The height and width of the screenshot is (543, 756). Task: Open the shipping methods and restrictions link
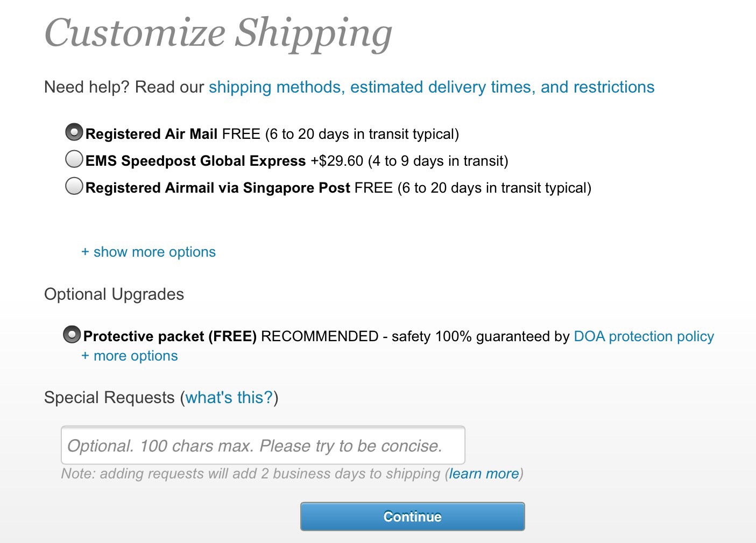pos(431,87)
